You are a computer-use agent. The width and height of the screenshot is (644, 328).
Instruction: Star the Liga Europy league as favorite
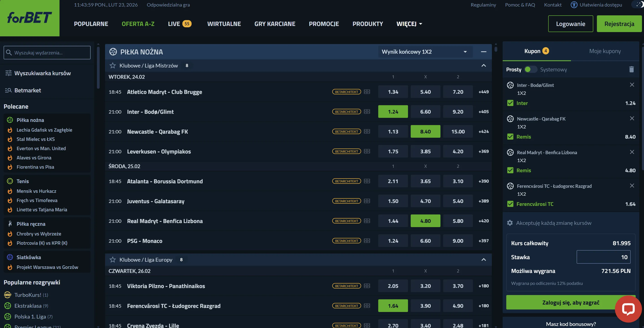click(113, 260)
